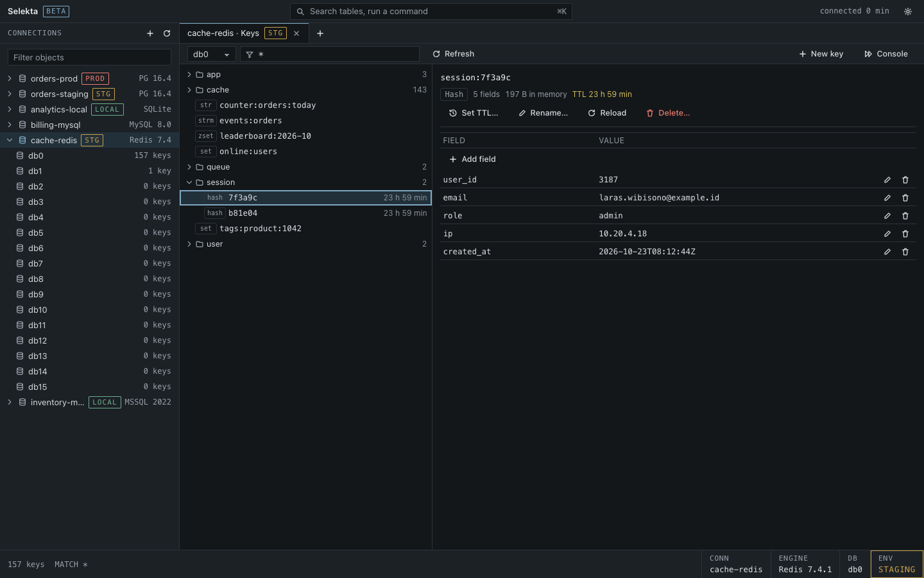Open the db0 database dropdown
The height and width of the screenshot is (578, 924).
(211, 55)
